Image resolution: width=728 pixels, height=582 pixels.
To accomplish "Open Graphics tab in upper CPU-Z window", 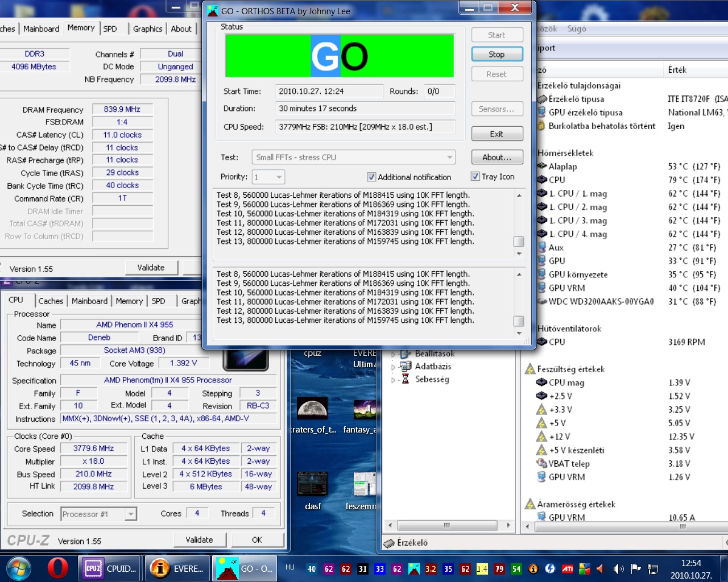I will pos(147,29).
